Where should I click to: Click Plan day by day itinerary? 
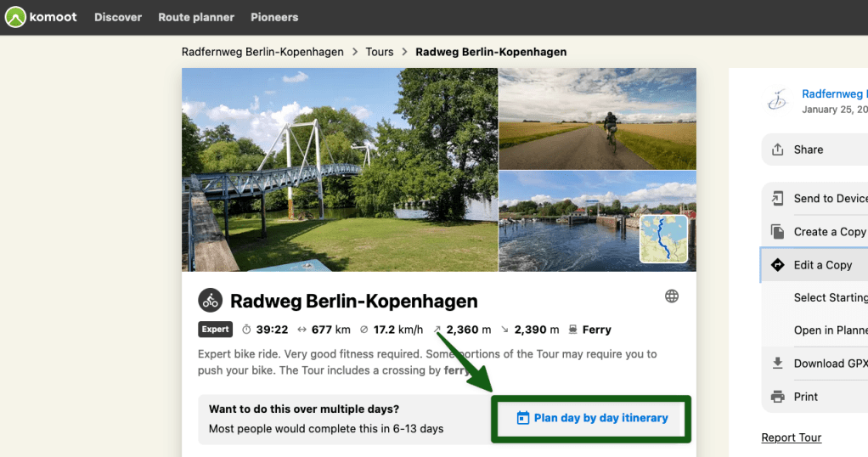591,418
